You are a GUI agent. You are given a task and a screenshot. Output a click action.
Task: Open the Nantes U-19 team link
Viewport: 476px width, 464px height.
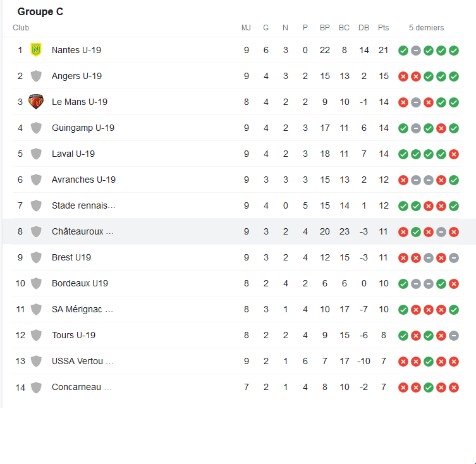(x=76, y=50)
